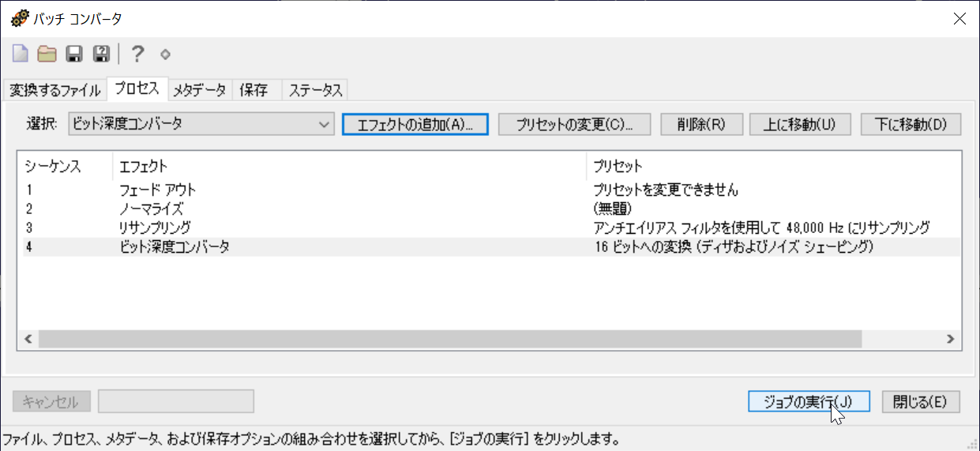The image size is (980, 451).
Task: Click the Save As floppy icon
Action: 101,54
